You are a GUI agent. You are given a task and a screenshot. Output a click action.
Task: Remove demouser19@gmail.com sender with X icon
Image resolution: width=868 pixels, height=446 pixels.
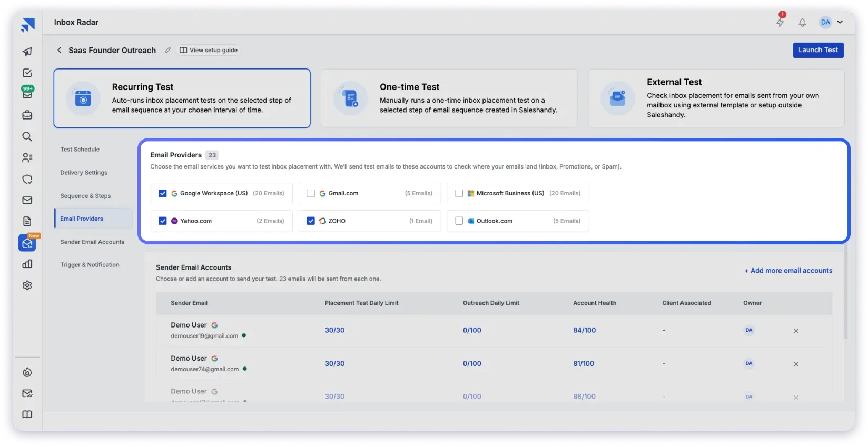[796, 331]
